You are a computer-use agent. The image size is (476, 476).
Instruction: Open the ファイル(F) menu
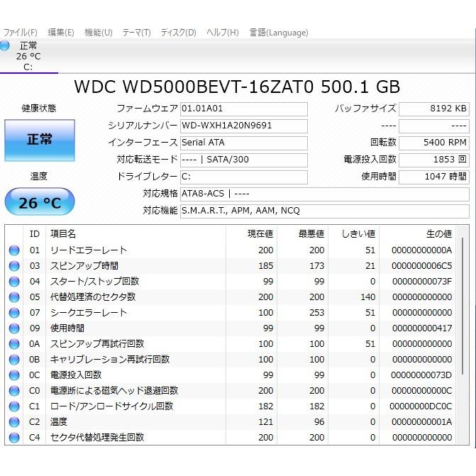tap(20, 33)
